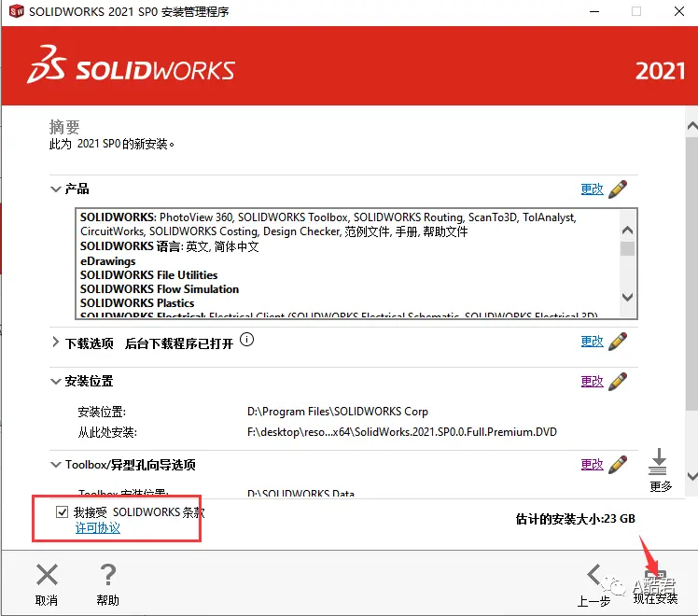
Task: Click 更改 link for 产品
Action: pyautogui.click(x=592, y=189)
